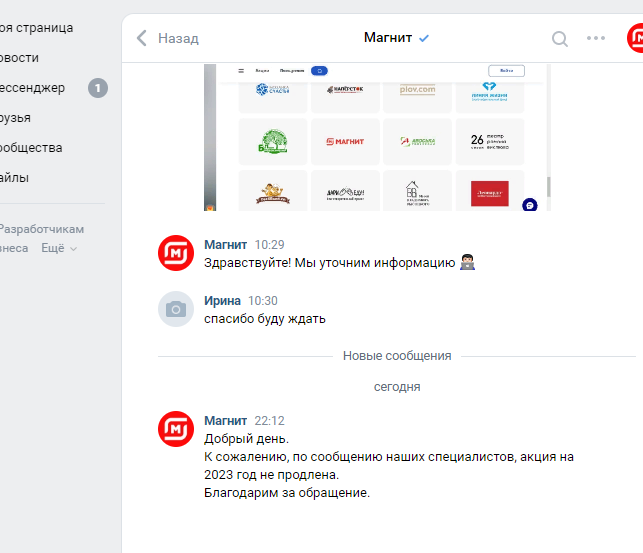Select the 'Благодарим за обращение.' line
The height and width of the screenshot is (553, 643).
[287, 492]
